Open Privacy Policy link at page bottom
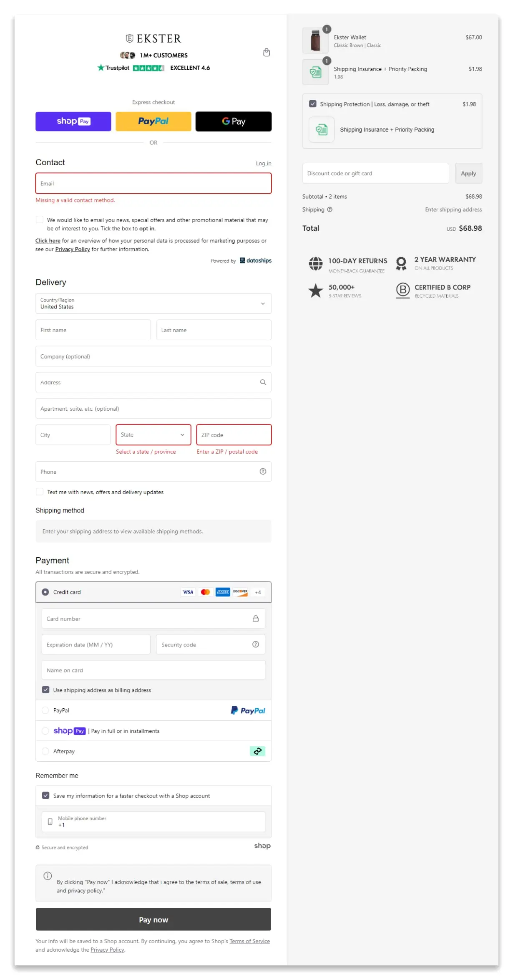 tap(107, 950)
